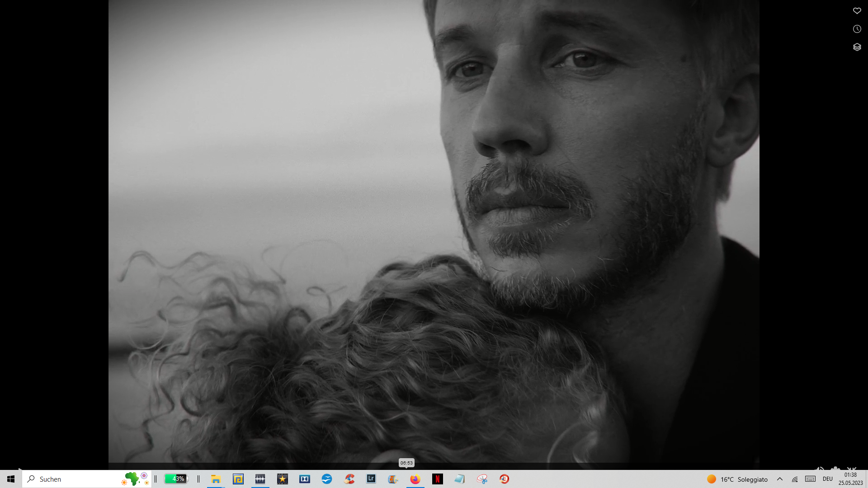Open the Wi-Fi network tray icon

point(795,479)
